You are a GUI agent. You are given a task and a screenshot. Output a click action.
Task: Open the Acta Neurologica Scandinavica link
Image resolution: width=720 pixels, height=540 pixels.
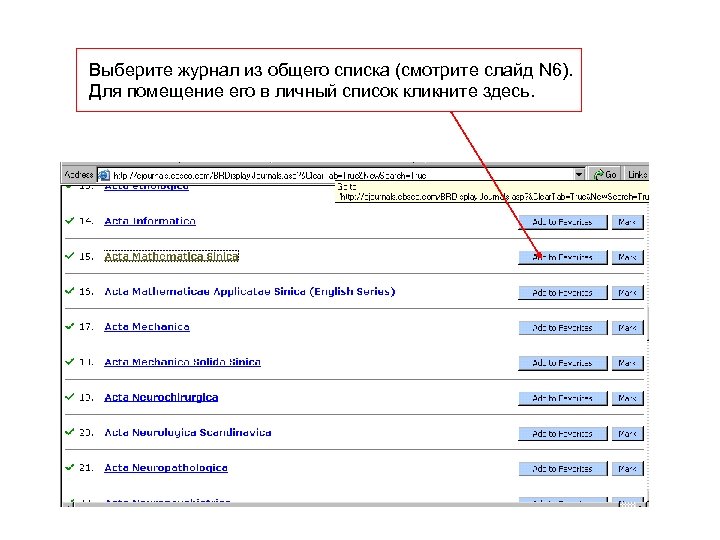[188, 433]
